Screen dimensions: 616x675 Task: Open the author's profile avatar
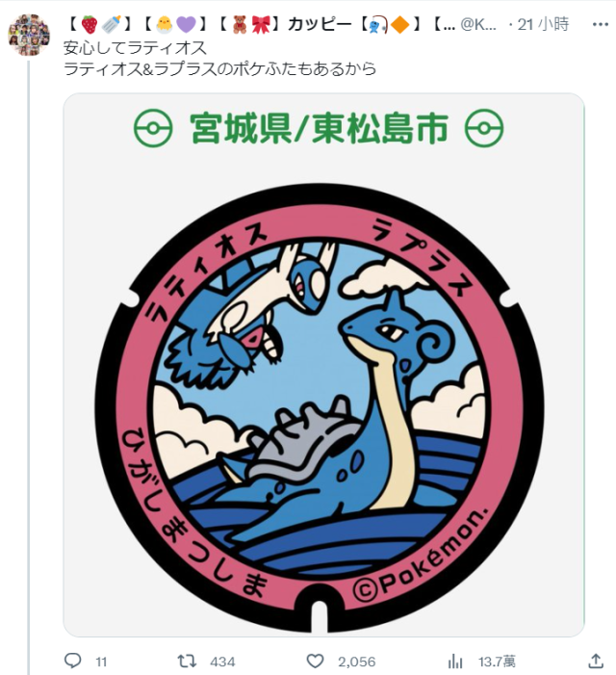click(x=29, y=35)
